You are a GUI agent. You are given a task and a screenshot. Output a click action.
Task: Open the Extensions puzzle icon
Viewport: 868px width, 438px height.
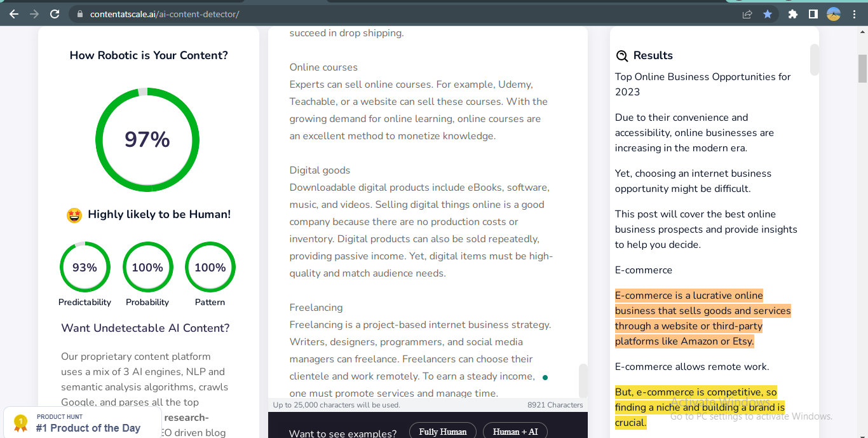coord(792,14)
